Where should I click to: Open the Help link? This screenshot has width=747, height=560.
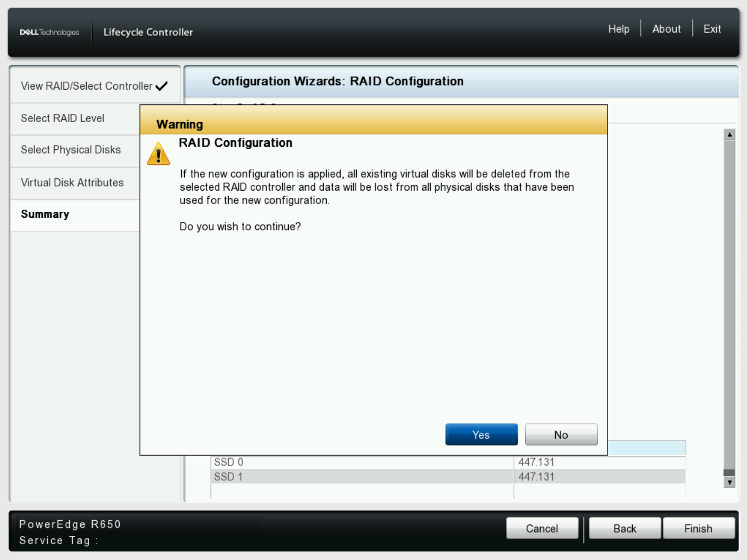coord(619,29)
